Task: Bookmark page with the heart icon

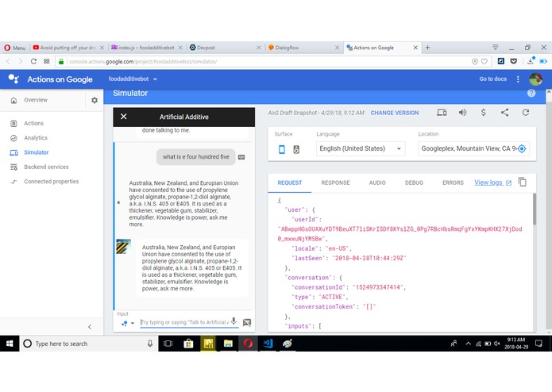Action: tap(484, 62)
